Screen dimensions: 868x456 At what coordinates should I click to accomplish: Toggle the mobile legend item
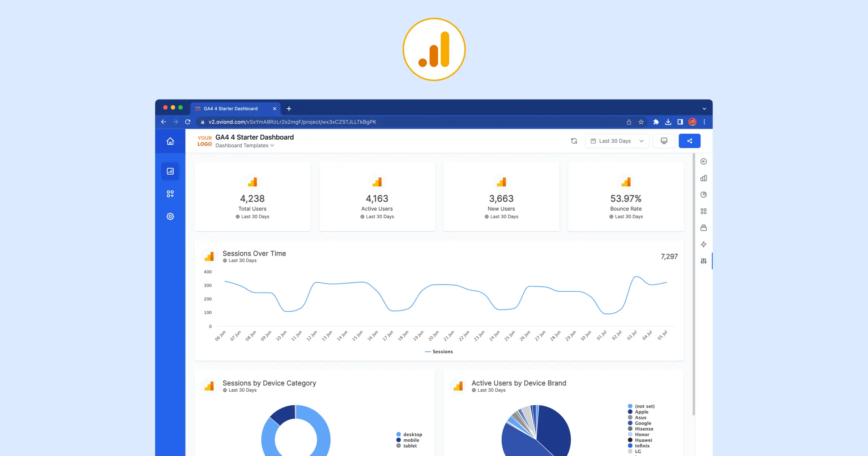408,440
